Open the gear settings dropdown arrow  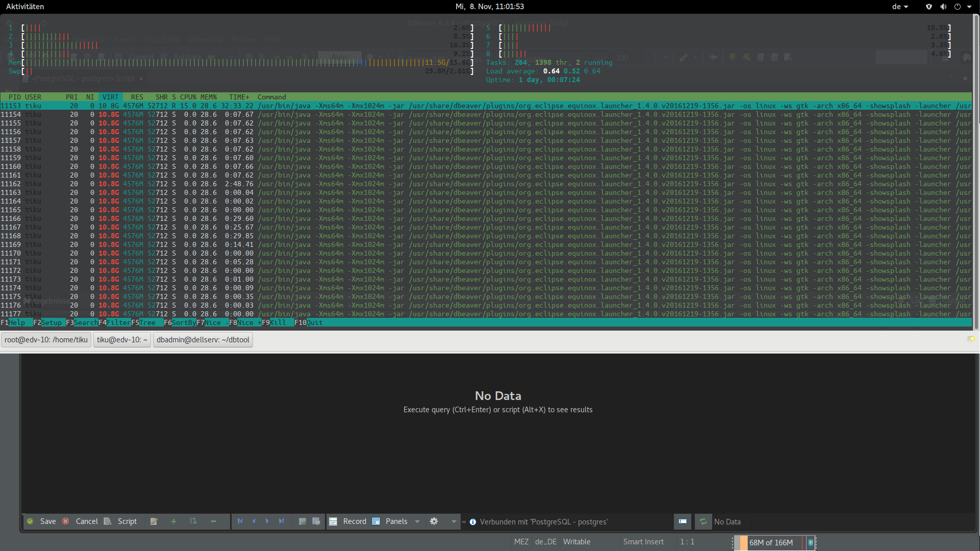454,521
